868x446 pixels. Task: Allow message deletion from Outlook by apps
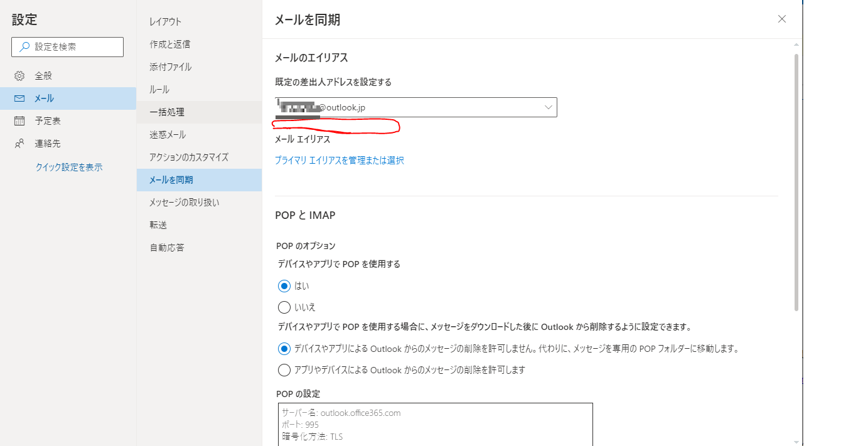tap(284, 369)
